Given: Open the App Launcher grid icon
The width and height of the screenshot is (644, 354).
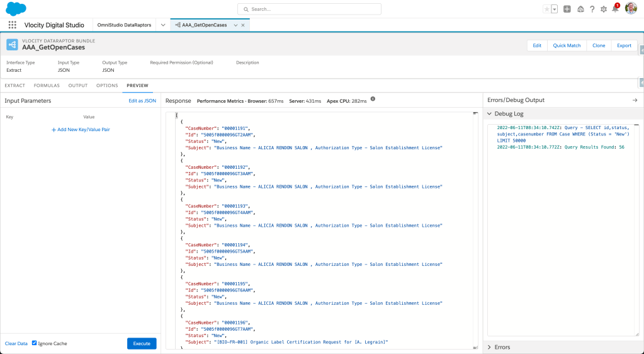Looking at the screenshot, I should point(13,25).
